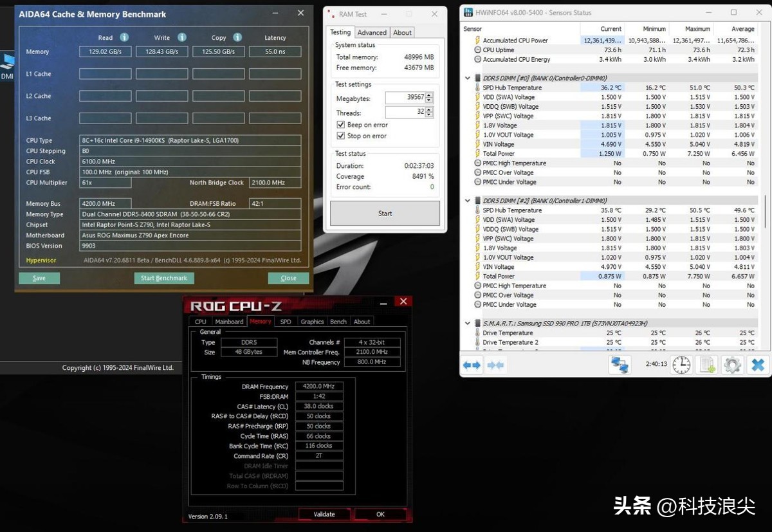Open the Bench tab in CPU-Z
Image resolution: width=772 pixels, height=532 pixels.
click(x=338, y=322)
